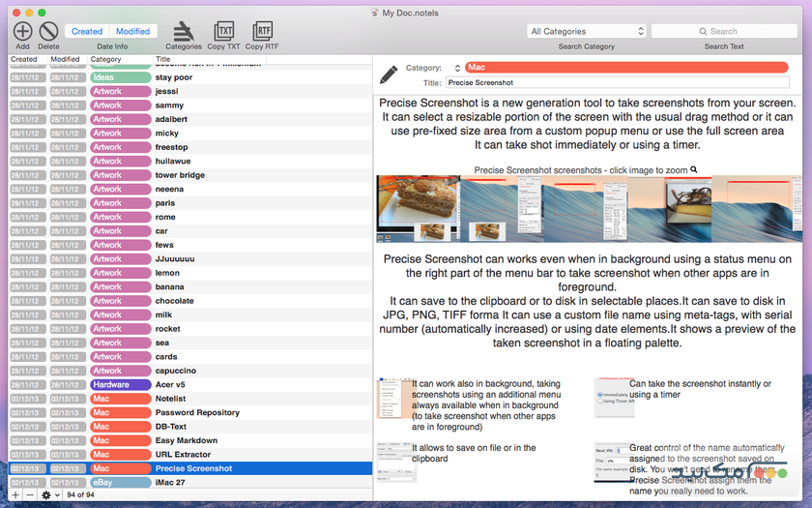Select the note titled lemon

pos(190,273)
